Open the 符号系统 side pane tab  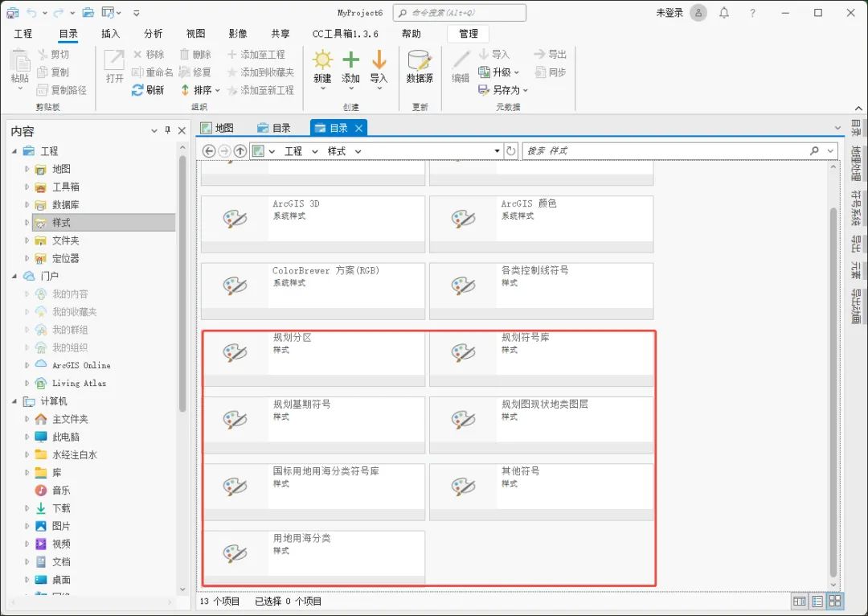(x=856, y=208)
